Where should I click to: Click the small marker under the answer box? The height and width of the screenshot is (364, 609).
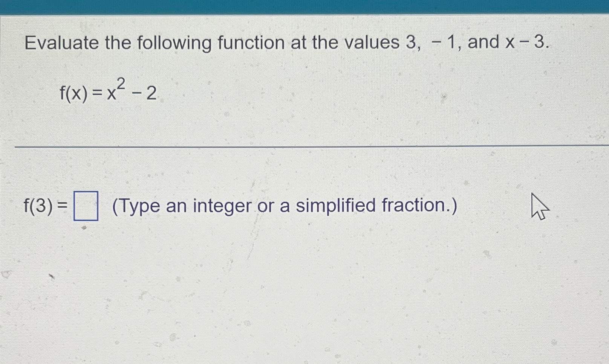pyautogui.click(x=84, y=228)
